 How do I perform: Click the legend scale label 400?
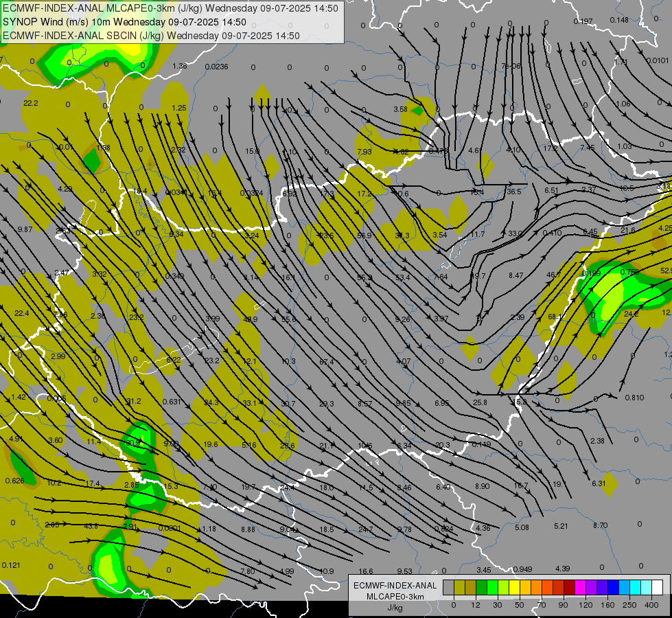(651, 605)
